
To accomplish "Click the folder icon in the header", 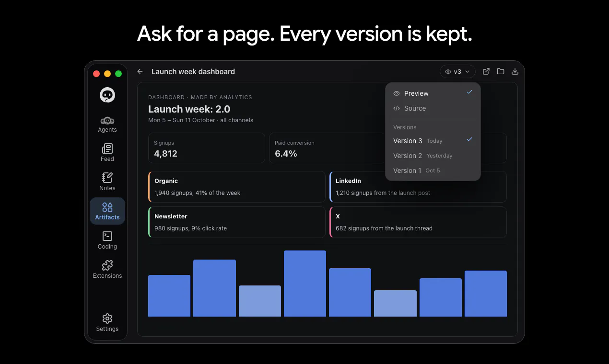I will (501, 71).
